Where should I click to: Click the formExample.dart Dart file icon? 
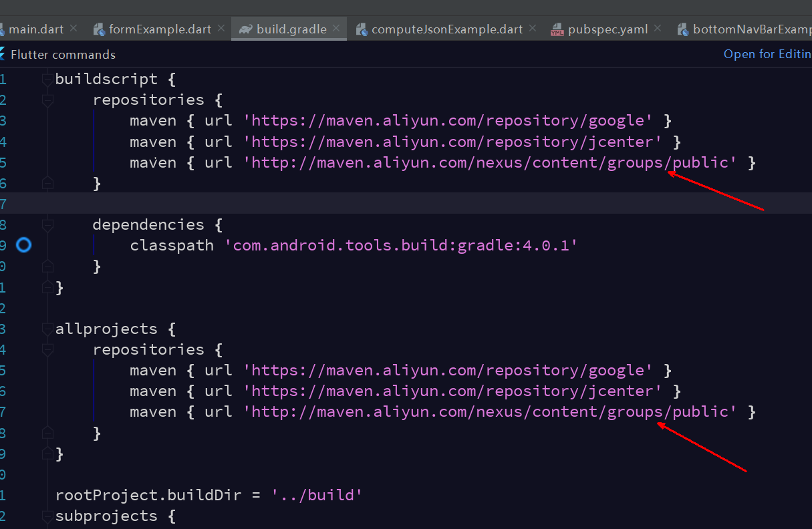pyautogui.click(x=99, y=29)
